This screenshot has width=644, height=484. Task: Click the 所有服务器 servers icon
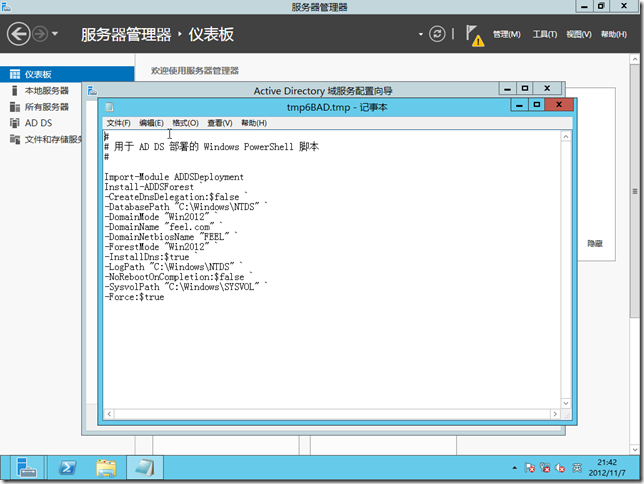(15, 107)
